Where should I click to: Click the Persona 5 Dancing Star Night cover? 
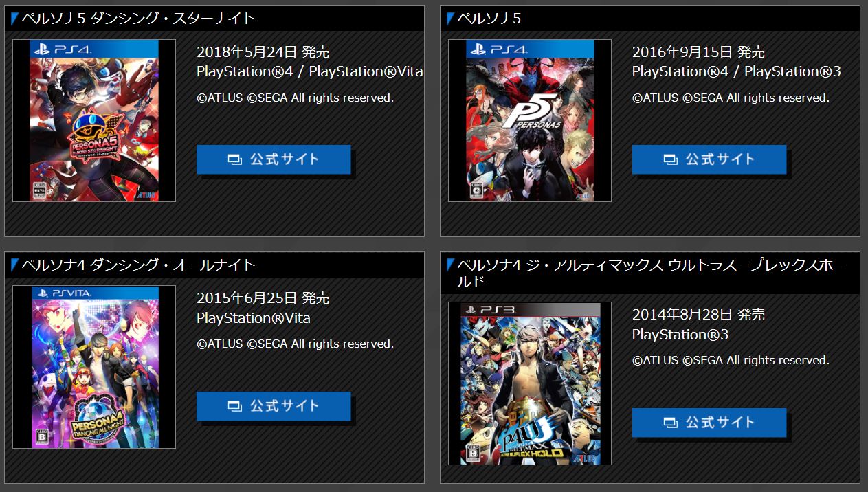click(x=94, y=120)
